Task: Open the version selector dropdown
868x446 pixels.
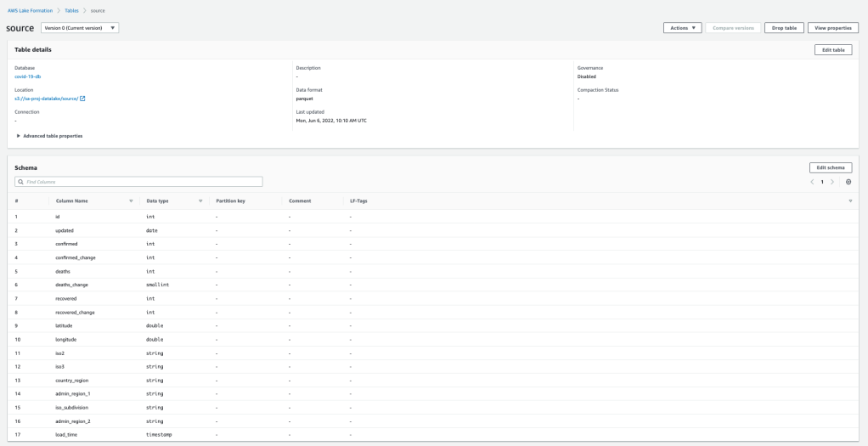Action: pos(80,28)
